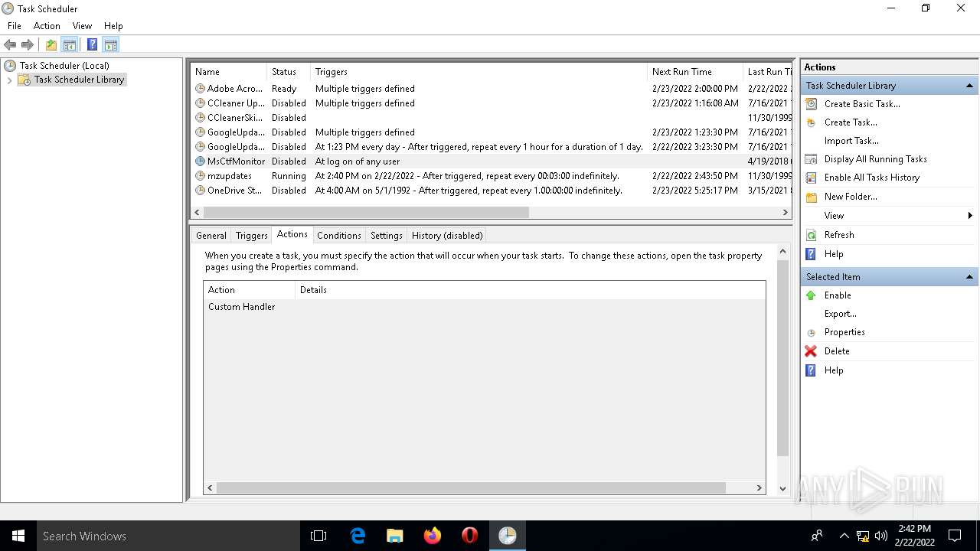Open the Help menu

(x=113, y=26)
